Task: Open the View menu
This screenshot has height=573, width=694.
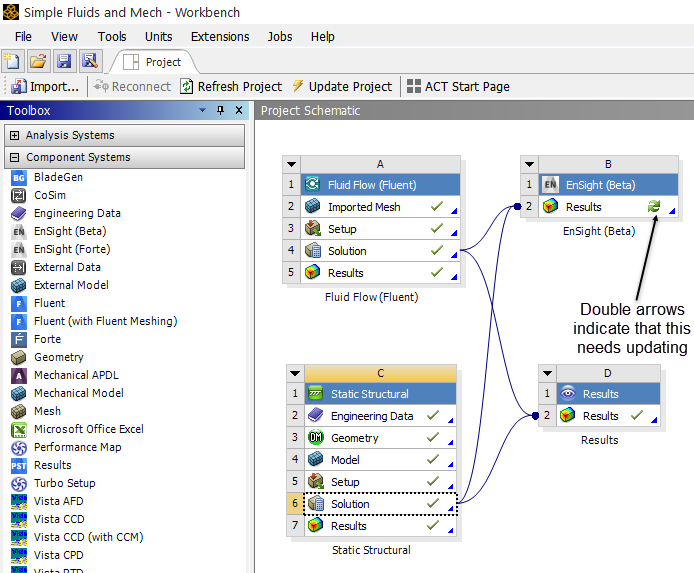Action: (64, 36)
